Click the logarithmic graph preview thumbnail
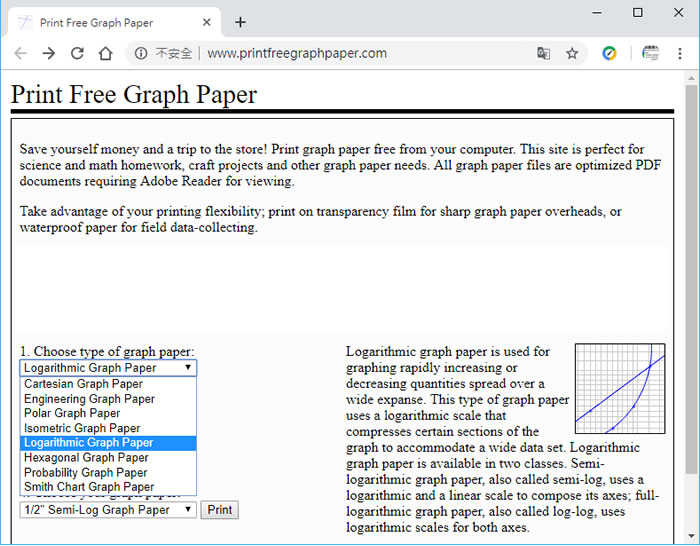The height and width of the screenshot is (546, 700). [620, 388]
